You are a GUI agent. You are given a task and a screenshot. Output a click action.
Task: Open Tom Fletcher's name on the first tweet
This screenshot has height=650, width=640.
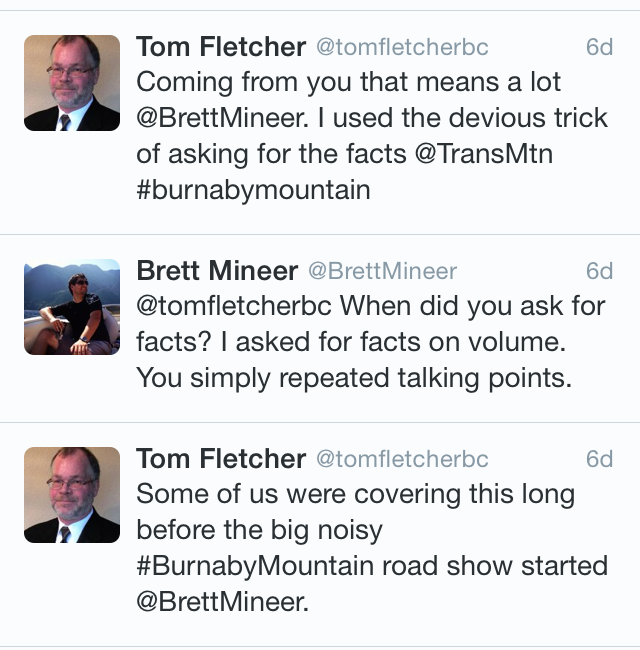[x=221, y=46]
